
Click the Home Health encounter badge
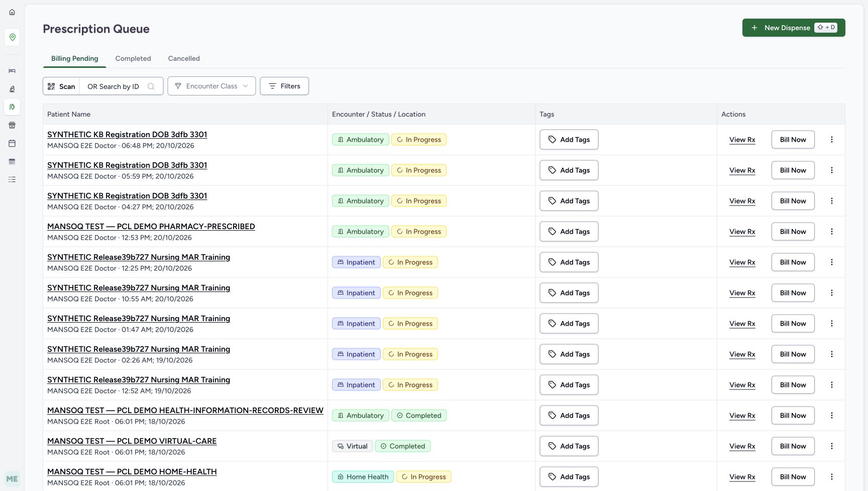363,477
